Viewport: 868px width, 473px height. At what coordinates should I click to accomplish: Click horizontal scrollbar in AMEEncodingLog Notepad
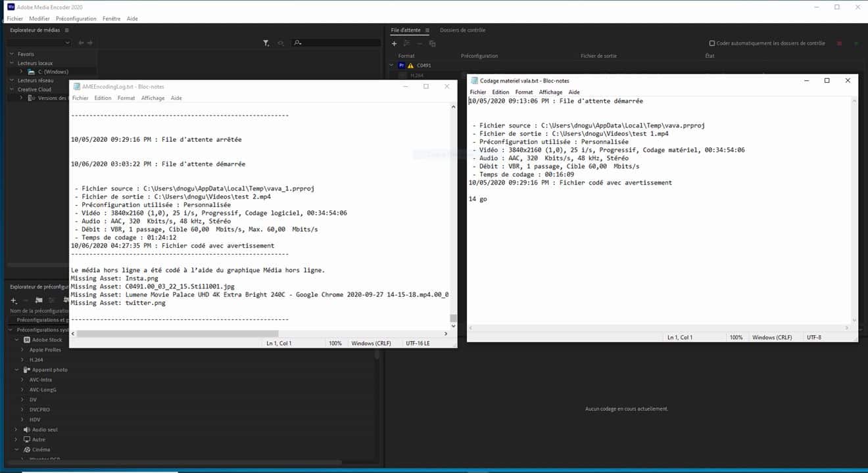pyautogui.click(x=178, y=334)
